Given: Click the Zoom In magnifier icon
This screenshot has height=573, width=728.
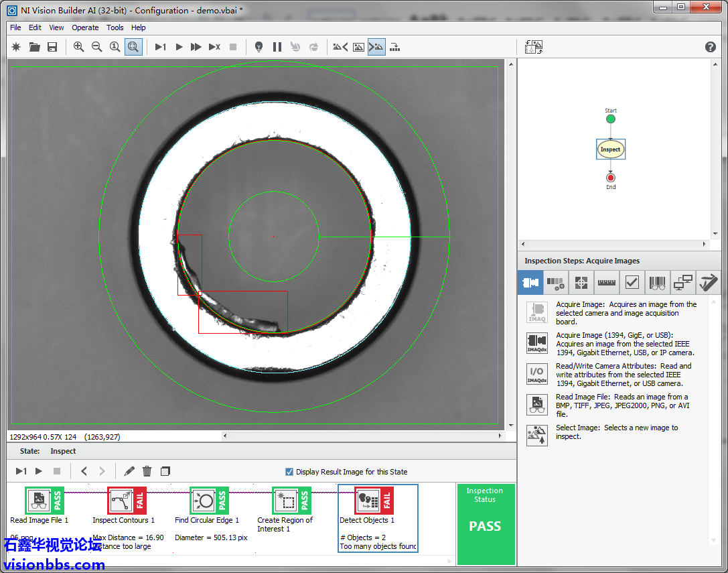Looking at the screenshot, I should 79,47.
